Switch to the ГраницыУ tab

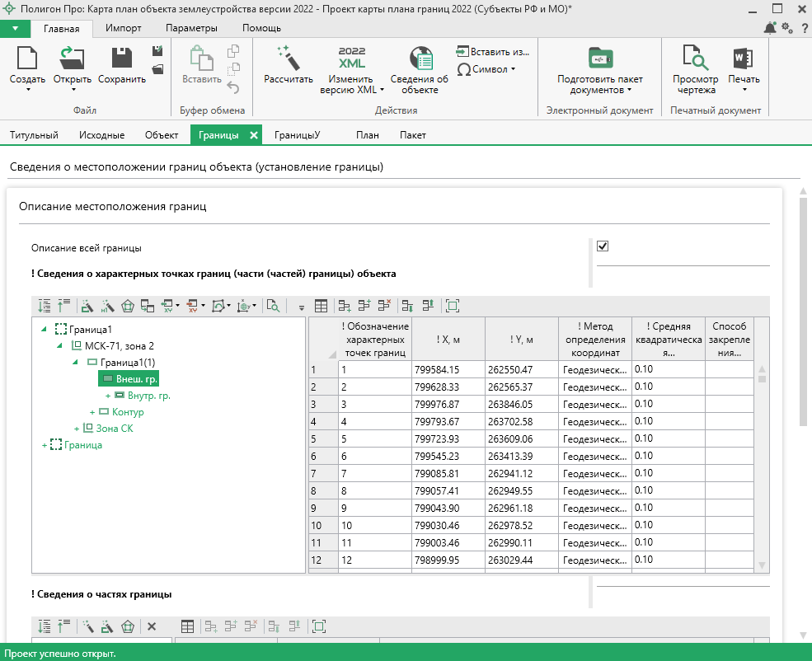click(x=297, y=135)
